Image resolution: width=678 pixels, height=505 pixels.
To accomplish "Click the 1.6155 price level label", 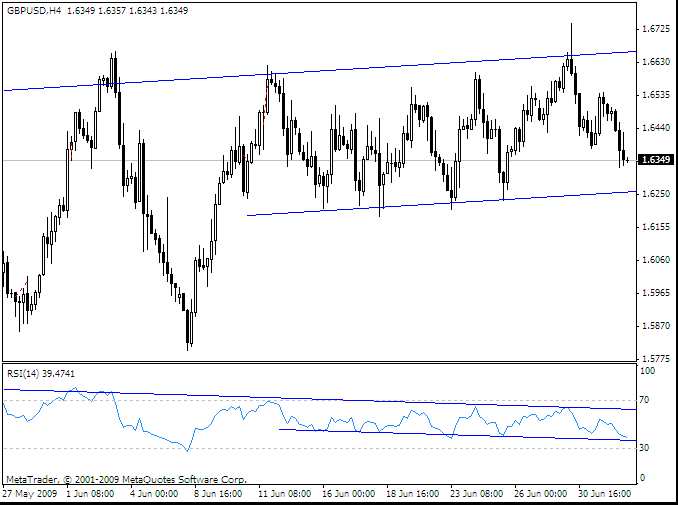I will (656, 227).
